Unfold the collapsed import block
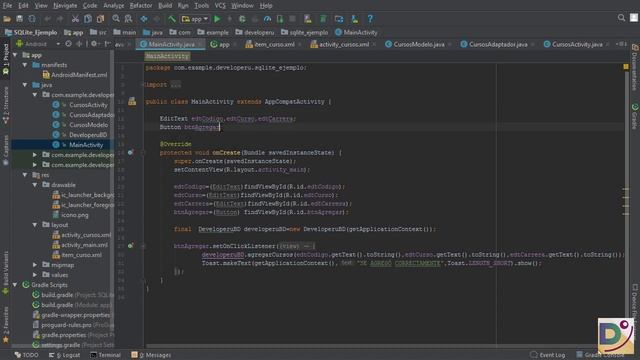This screenshot has height=360, width=640. (176, 85)
